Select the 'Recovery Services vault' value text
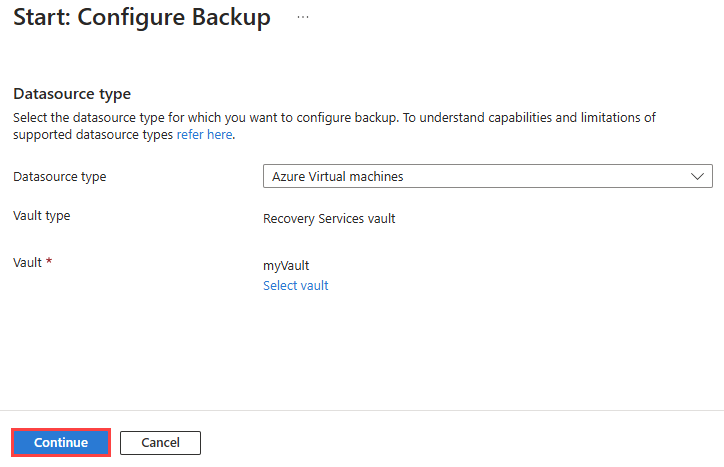Viewport: 724px width, 467px height. tap(329, 218)
